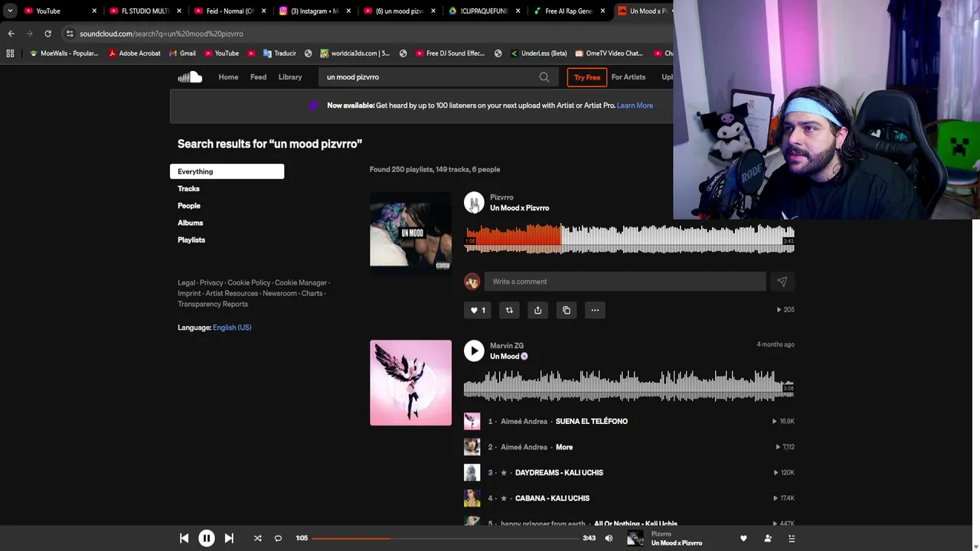
Task: Open the Traducir bookmark
Action: coord(279,53)
